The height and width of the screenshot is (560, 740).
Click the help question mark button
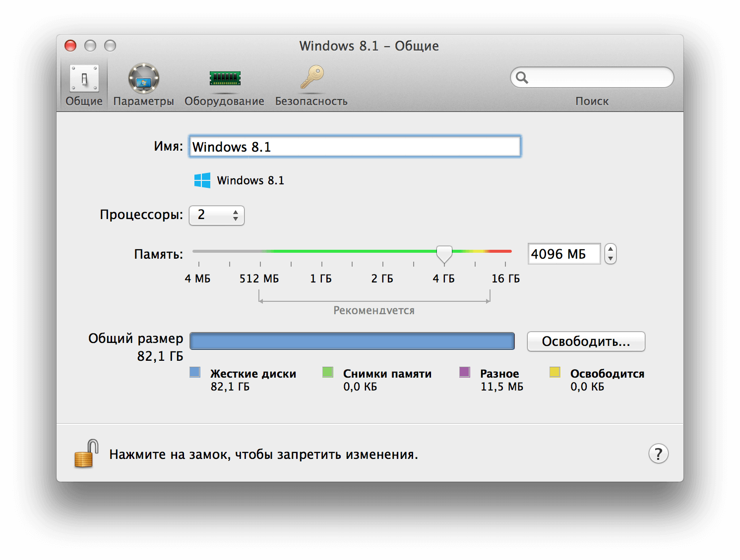[658, 453]
